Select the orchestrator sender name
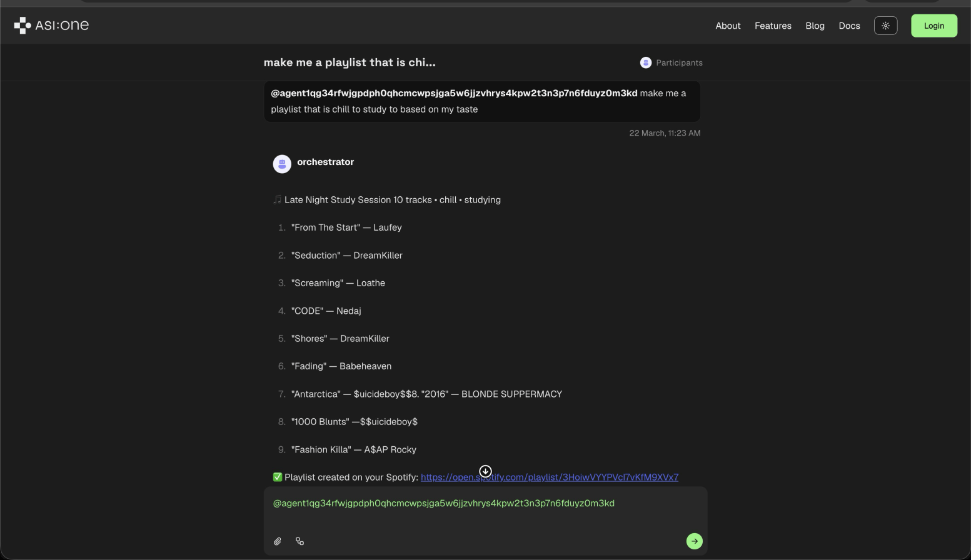 325,162
